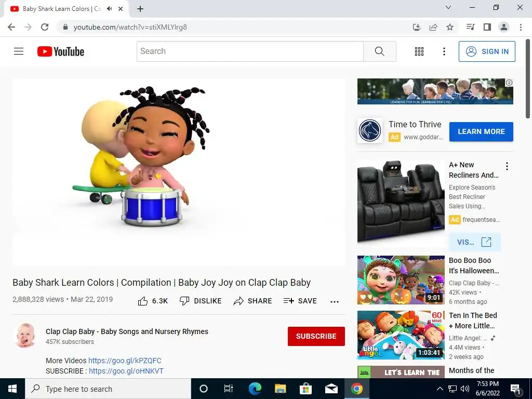Open the volume tray icon
The width and height of the screenshot is (532, 399).
click(465, 389)
